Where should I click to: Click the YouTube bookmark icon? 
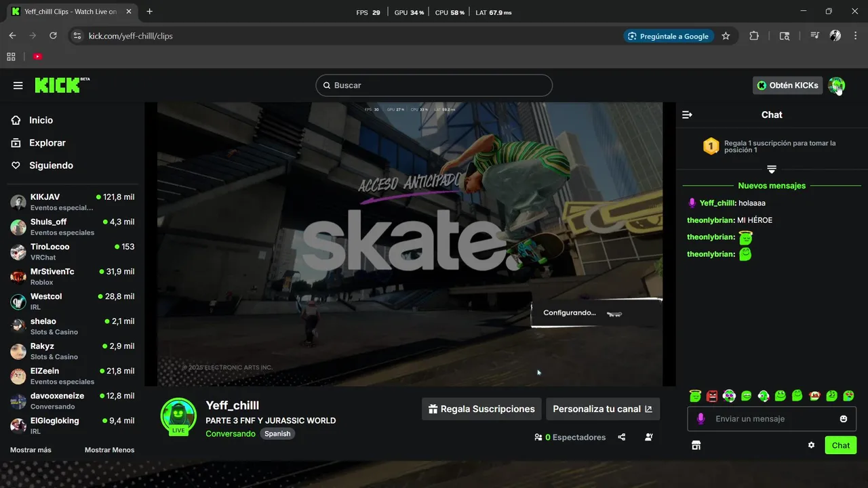pos(37,57)
